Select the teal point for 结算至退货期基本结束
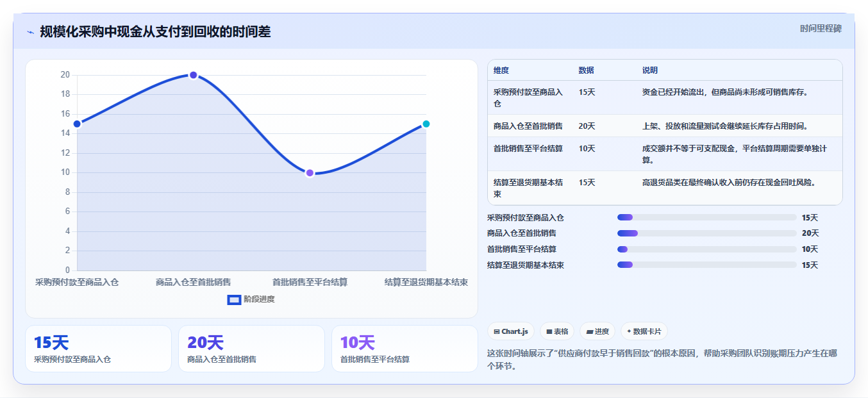The height and width of the screenshot is (398, 868). click(426, 124)
